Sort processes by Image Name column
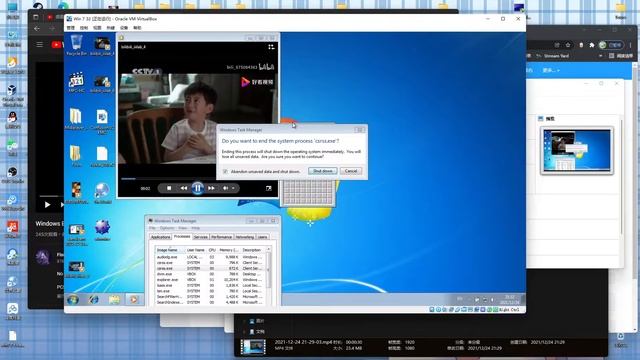This screenshot has width=640, height=360. click(x=170, y=250)
